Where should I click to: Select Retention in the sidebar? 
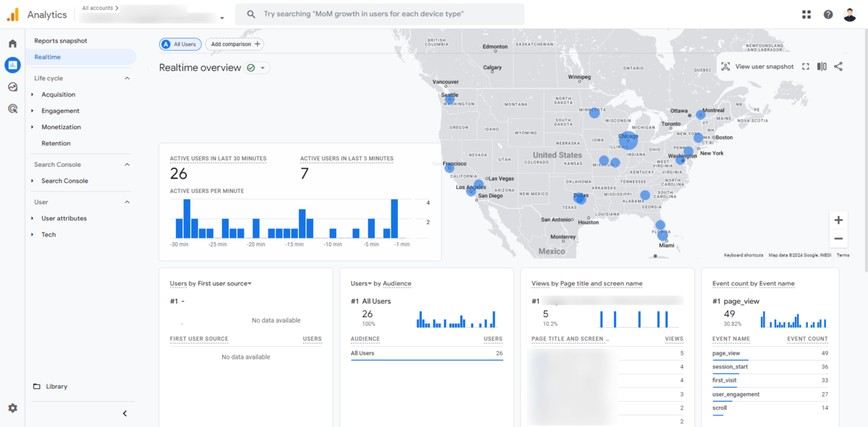pyautogui.click(x=56, y=144)
